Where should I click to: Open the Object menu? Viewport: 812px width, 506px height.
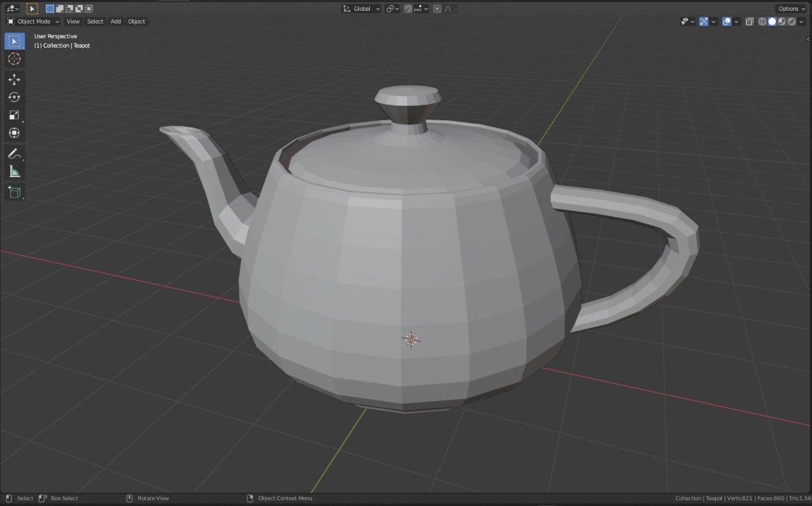(x=136, y=22)
